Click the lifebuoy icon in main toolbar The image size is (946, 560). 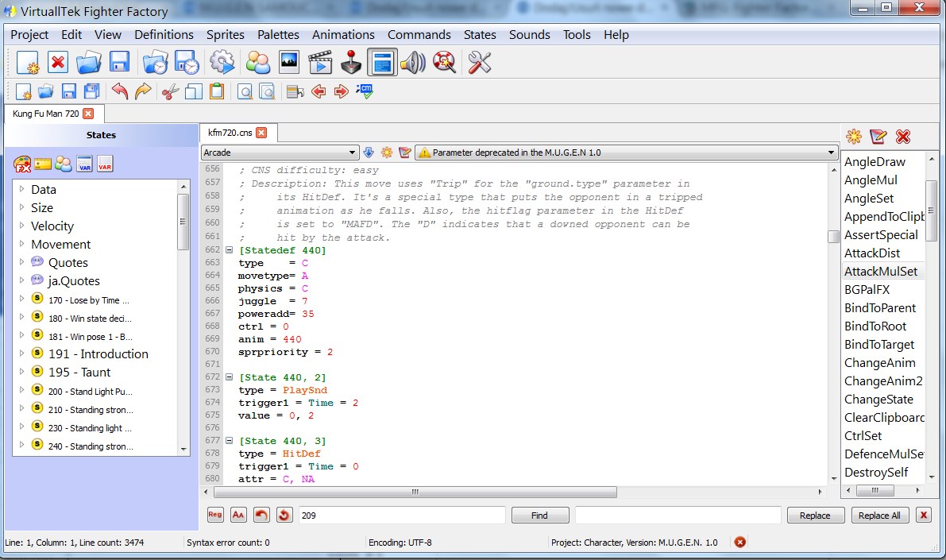tap(445, 63)
